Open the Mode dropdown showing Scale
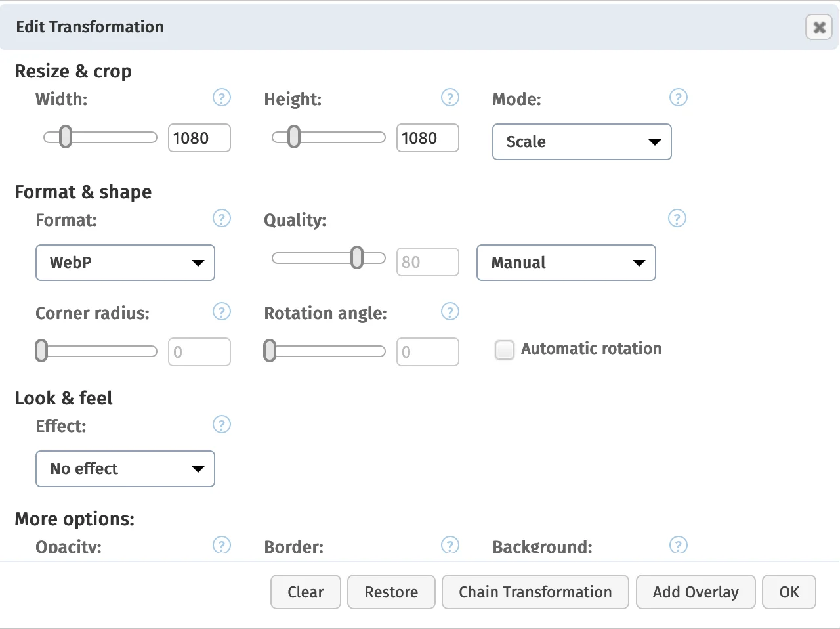The image size is (840, 629). [x=581, y=142]
